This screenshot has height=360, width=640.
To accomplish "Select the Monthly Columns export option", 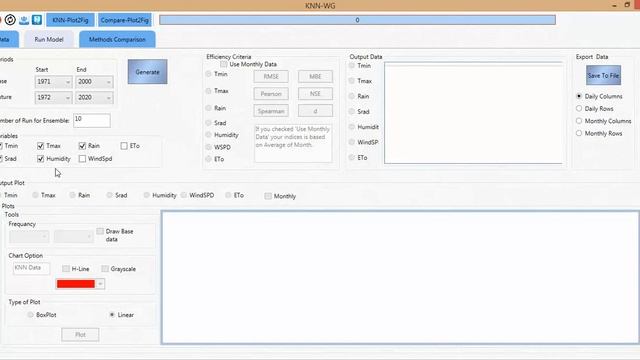I will click(579, 121).
